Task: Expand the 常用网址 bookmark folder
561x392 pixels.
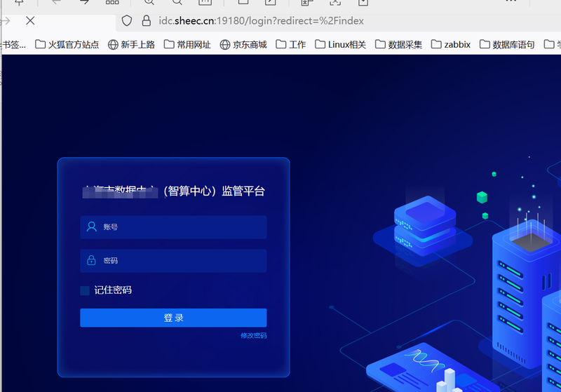Action: pyautogui.click(x=187, y=44)
